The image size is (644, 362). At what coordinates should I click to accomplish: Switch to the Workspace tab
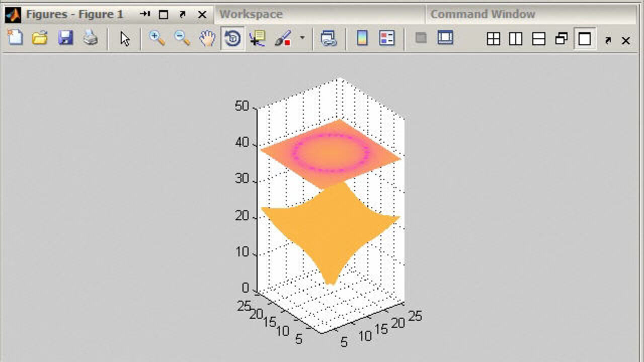pyautogui.click(x=251, y=15)
